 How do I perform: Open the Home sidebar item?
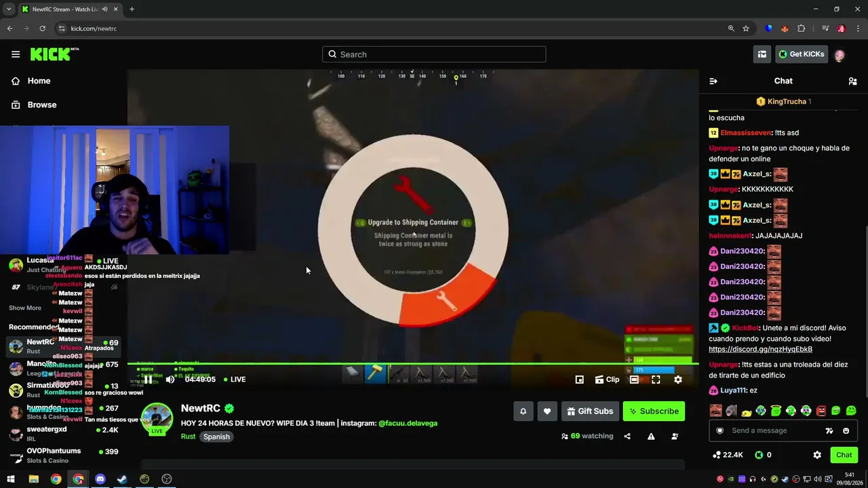click(31, 81)
